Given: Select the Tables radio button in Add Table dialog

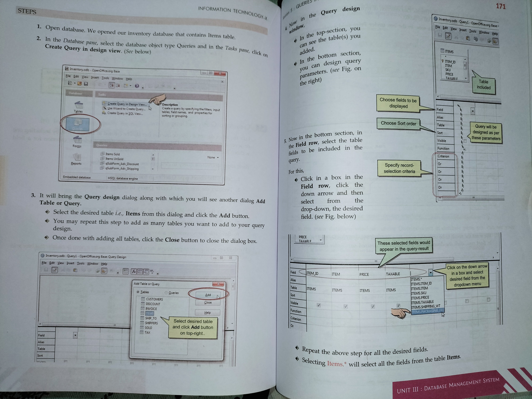Looking at the screenshot, I should click(138, 292).
